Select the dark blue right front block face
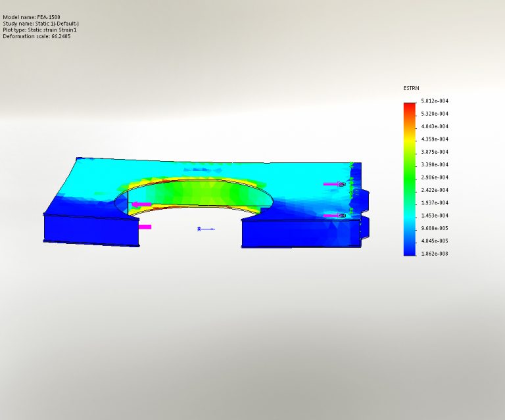 [299, 233]
